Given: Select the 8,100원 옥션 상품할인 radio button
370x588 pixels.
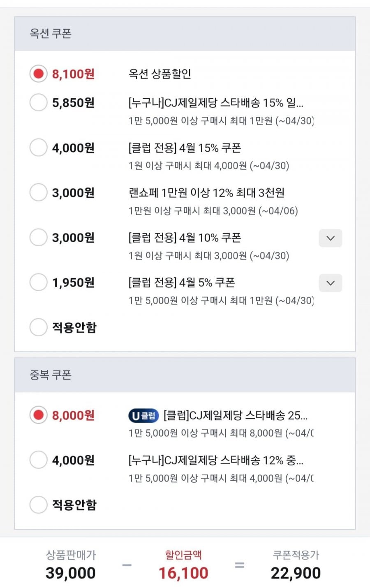Looking at the screenshot, I should tap(38, 74).
